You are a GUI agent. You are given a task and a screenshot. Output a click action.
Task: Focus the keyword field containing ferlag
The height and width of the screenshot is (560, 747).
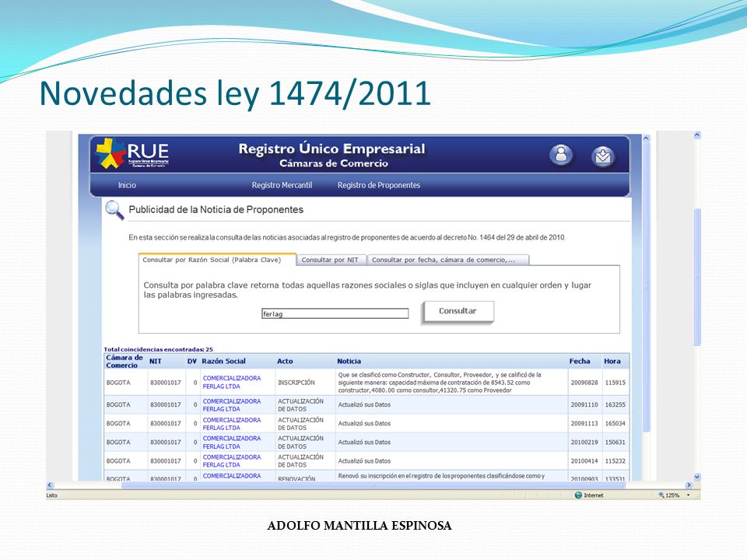335,313
